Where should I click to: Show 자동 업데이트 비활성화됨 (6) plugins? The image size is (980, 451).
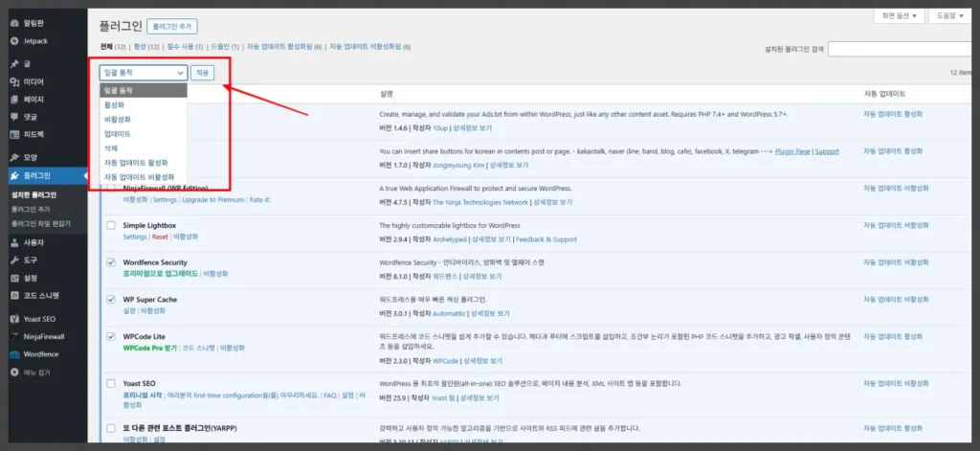click(x=370, y=47)
